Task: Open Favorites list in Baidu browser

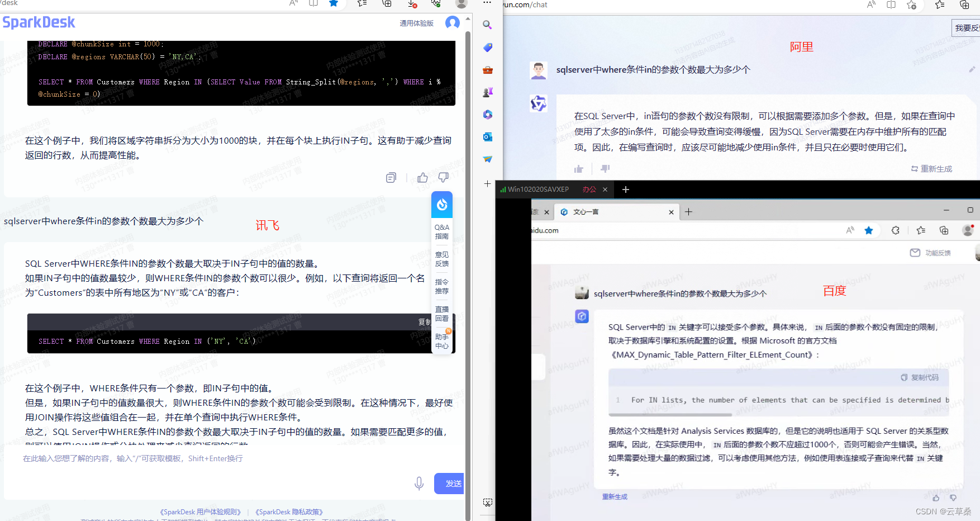Action: (x=921, y=230)
